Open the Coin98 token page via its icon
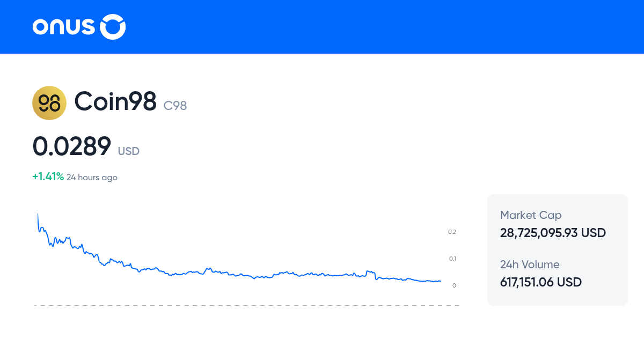The width and height of the screenshot is (644, 338). point(49,102)
